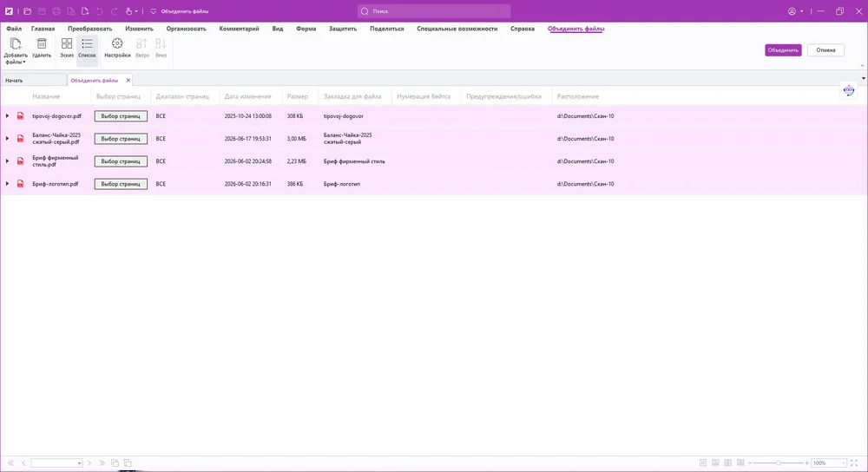This screenshot has width=868, height=472.
Task: Click the Open file folder icon in title bar
Action: [27, 11]
